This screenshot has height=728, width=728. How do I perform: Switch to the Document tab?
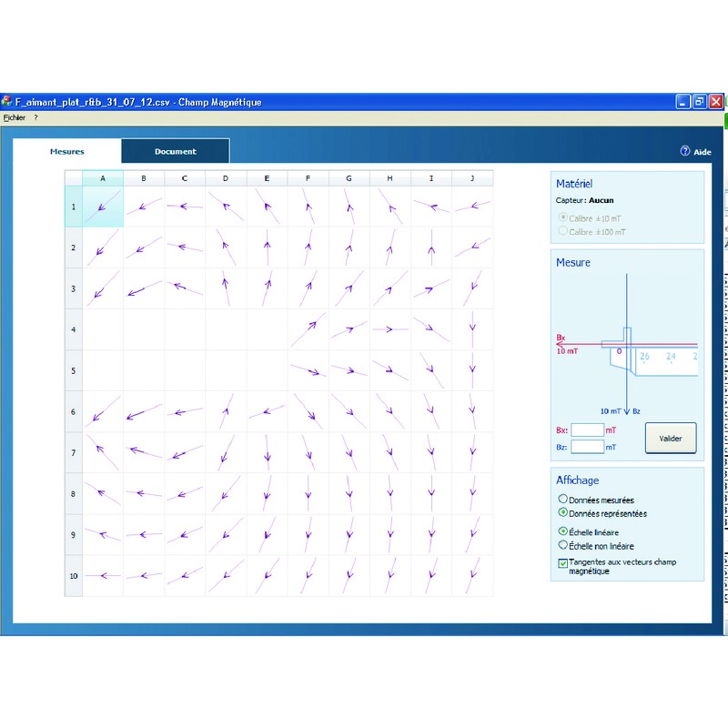(x=175, y=151)
